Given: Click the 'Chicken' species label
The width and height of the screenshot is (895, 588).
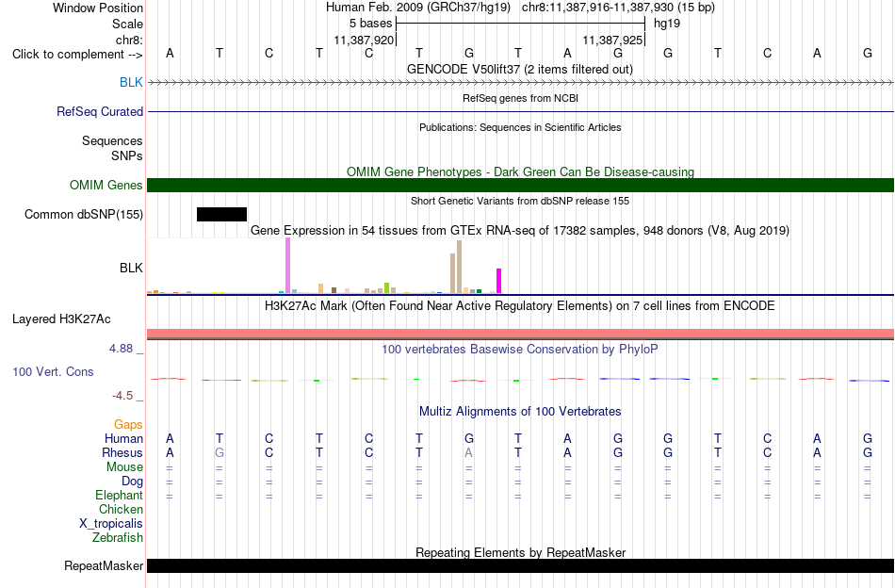Looking at the screenshot, I should click(x=121, y=509).
